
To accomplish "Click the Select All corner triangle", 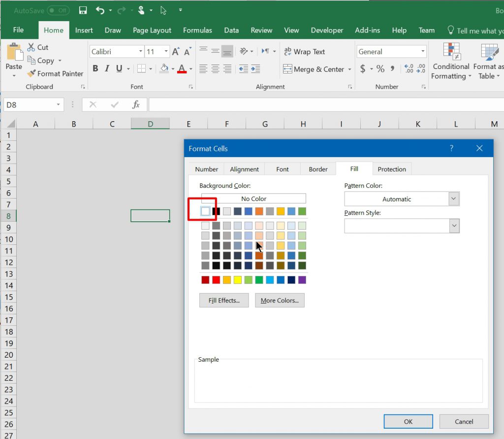I will tap(11, 124).
